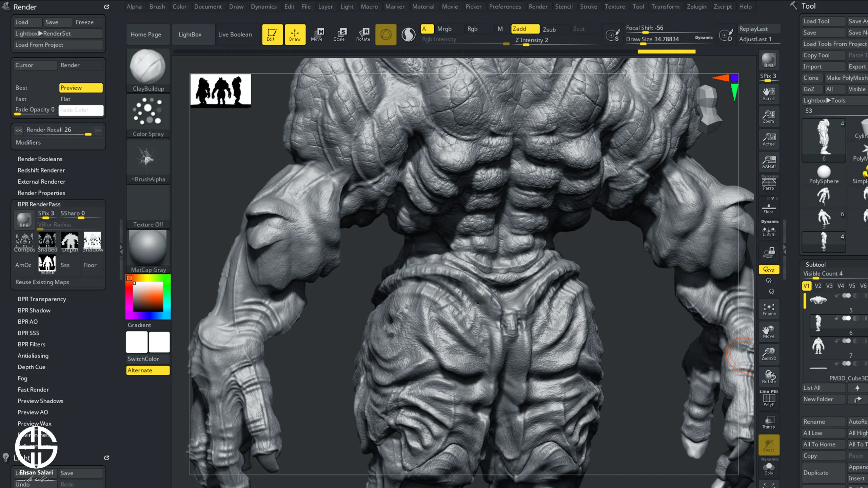Switch to Scale transform tool
Screen dimensions: 868x488
pos(340,34)
